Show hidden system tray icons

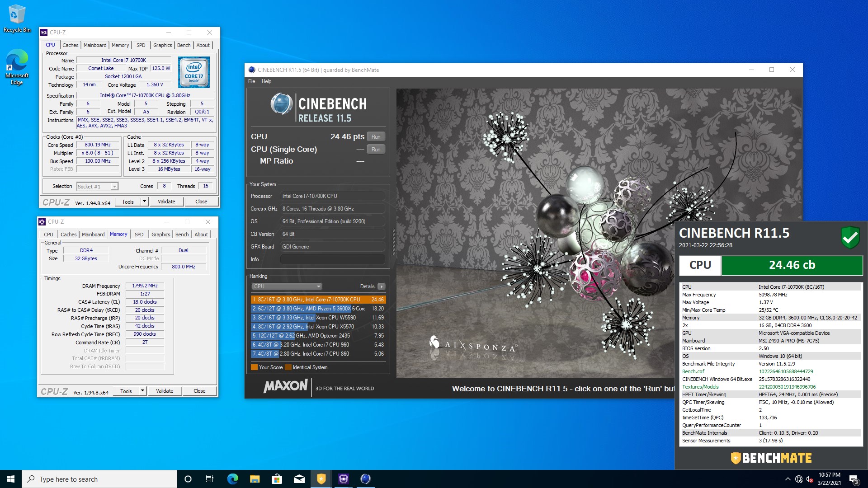(788, 479)
